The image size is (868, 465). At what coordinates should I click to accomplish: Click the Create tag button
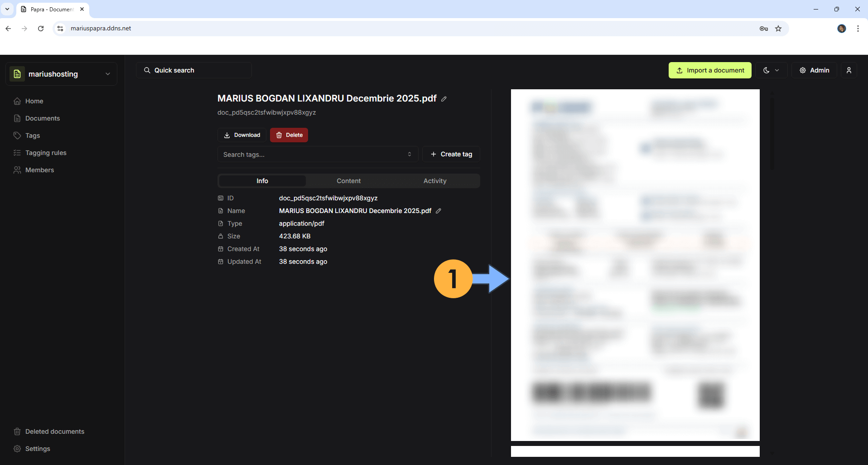(x=451, y=155)
